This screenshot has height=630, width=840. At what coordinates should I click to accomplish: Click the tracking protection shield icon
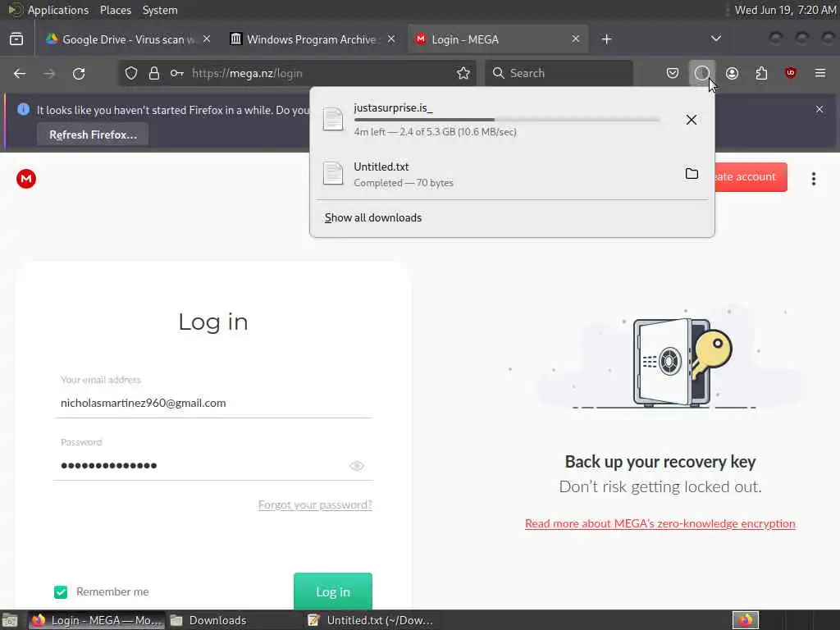[131, 73]
